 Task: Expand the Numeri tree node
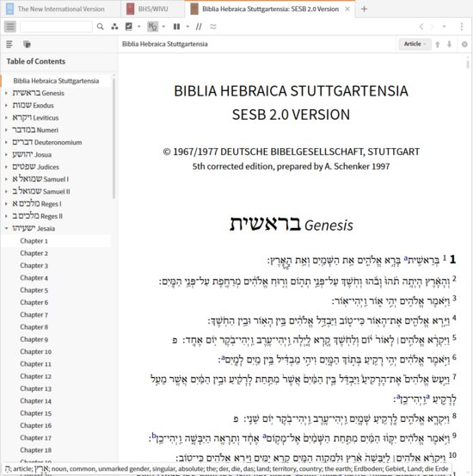point(6,130)
